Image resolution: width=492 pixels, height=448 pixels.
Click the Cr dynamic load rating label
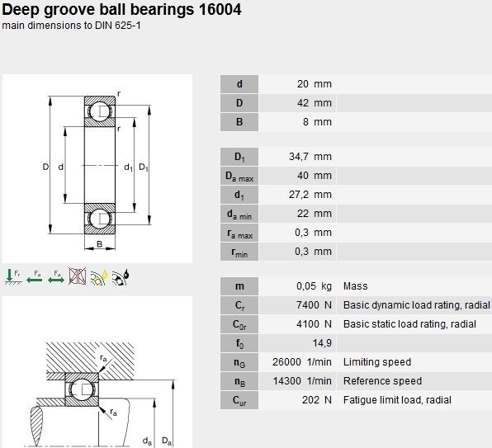click(239, 305)
